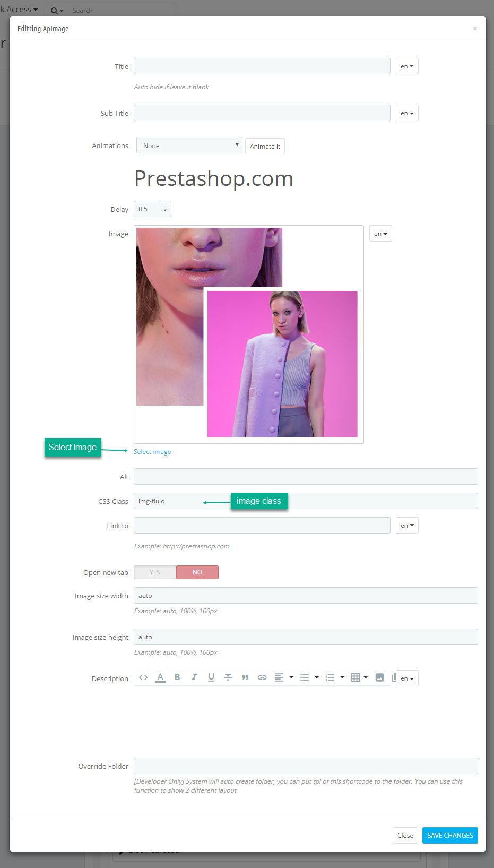This screenshot has width=494, height=868.
Task: Expand bullet list options arrow in editor
Action: click(317, 677)
